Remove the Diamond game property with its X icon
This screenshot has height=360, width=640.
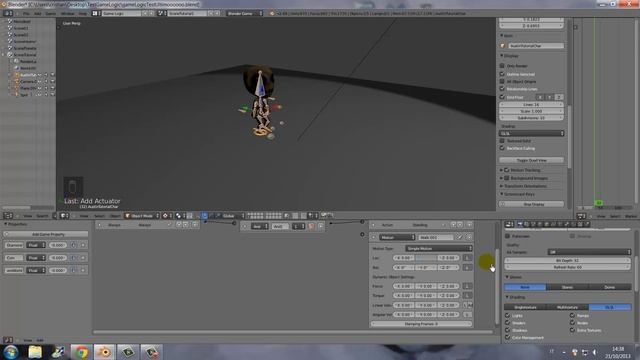[83, 245]
